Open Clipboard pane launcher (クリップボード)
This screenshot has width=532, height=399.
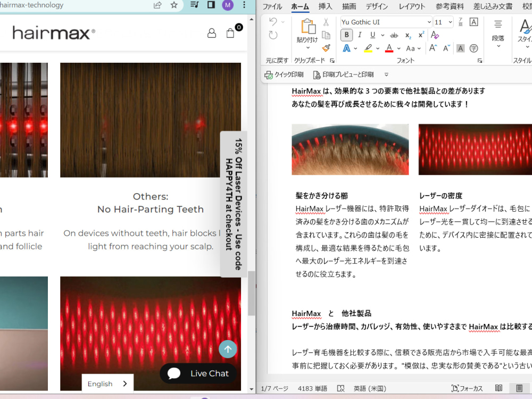click(332, 61)
